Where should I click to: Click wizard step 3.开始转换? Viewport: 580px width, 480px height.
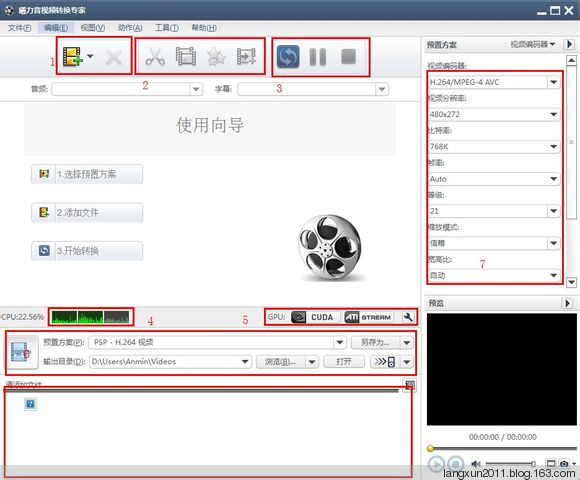(x=87, y=251)
